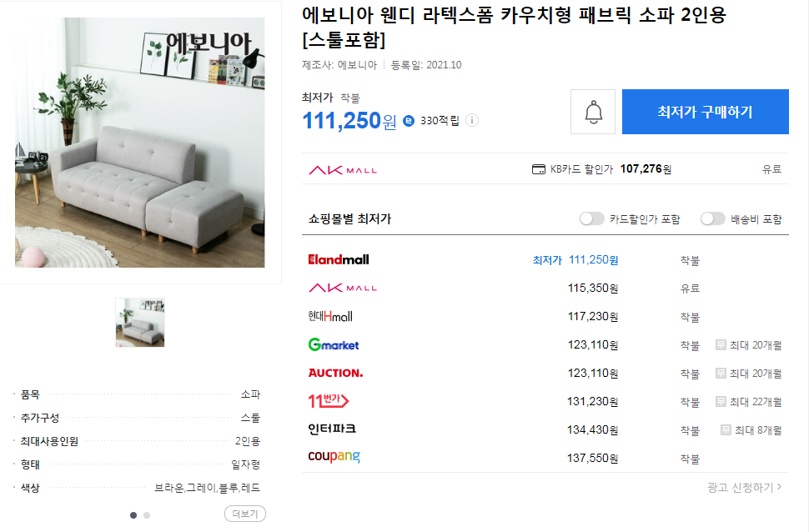Expand the 최대 22개월 installment info

point(748,401)
